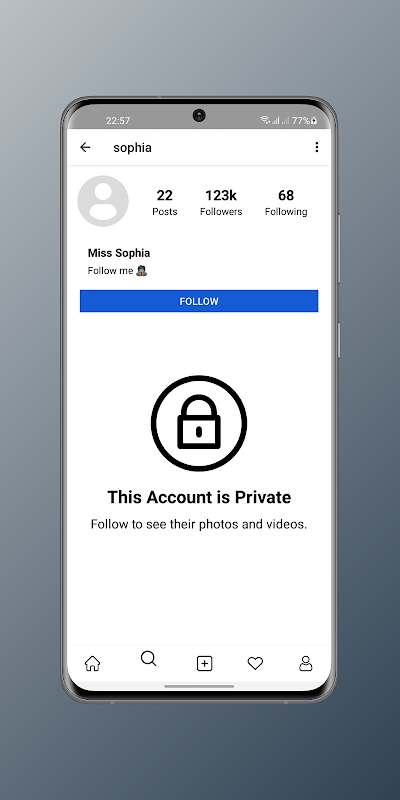
Task: Tap the This Account is Private heading
Action: (199, 497)
